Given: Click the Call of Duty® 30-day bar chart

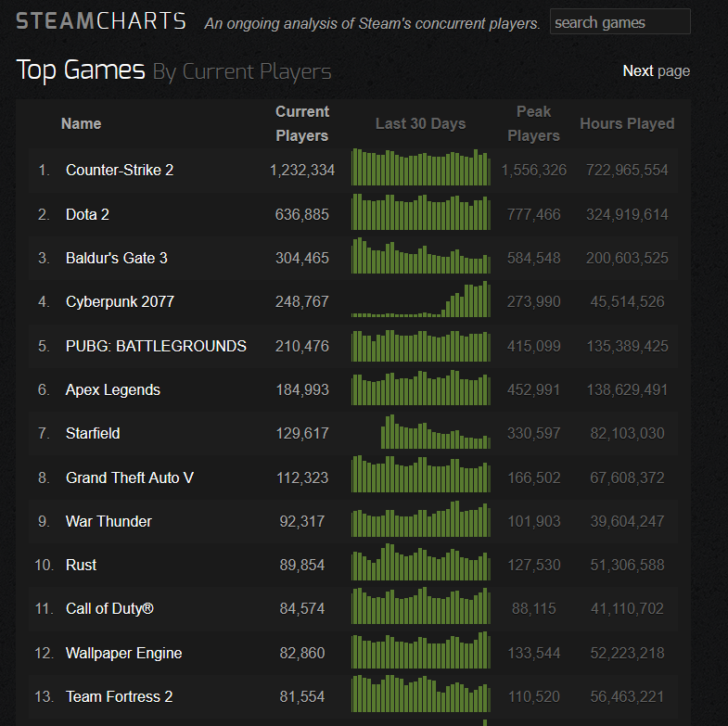Looking at the screenshot, I should pyautogui.click(x=421, y=605).
